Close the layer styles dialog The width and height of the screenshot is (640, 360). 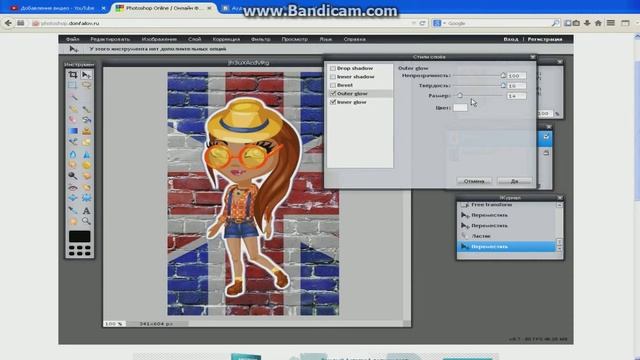(533, 57)
